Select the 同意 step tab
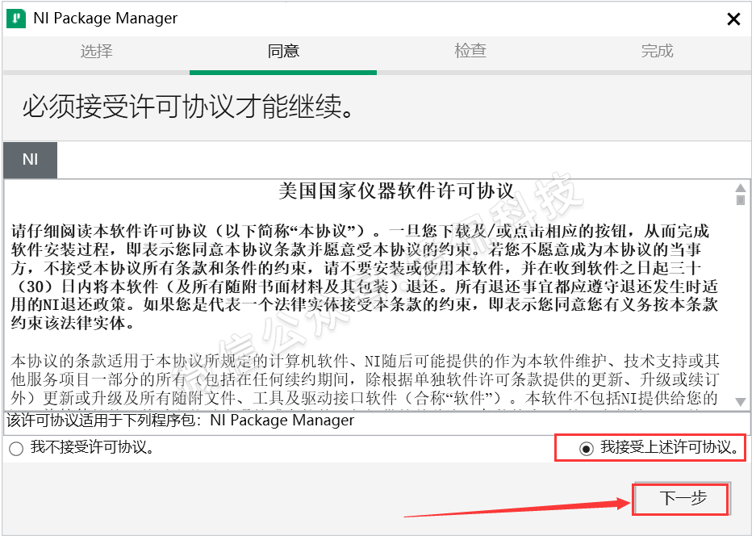The height and width of the screenshot is (540, 756). tap(283, 51)
